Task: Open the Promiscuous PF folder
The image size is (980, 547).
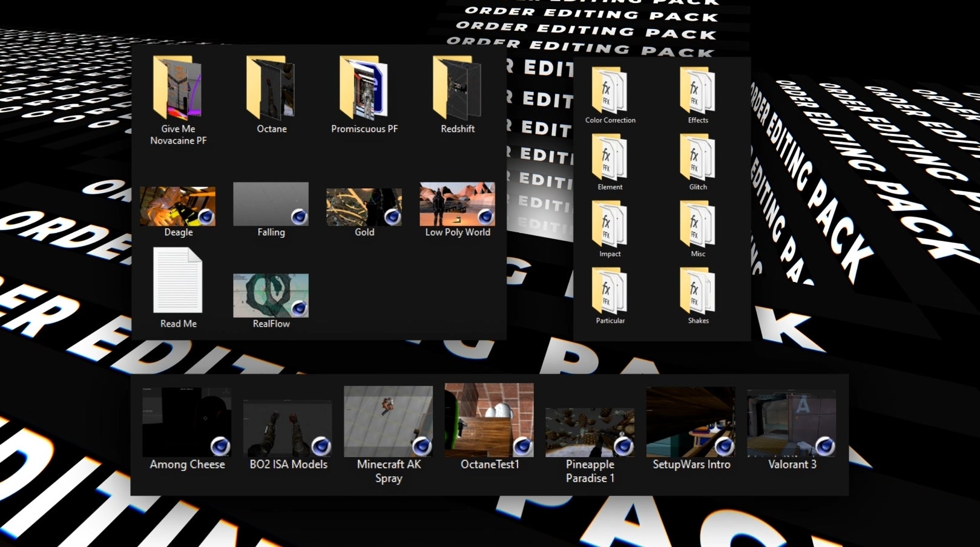Action: pos(363,91)
